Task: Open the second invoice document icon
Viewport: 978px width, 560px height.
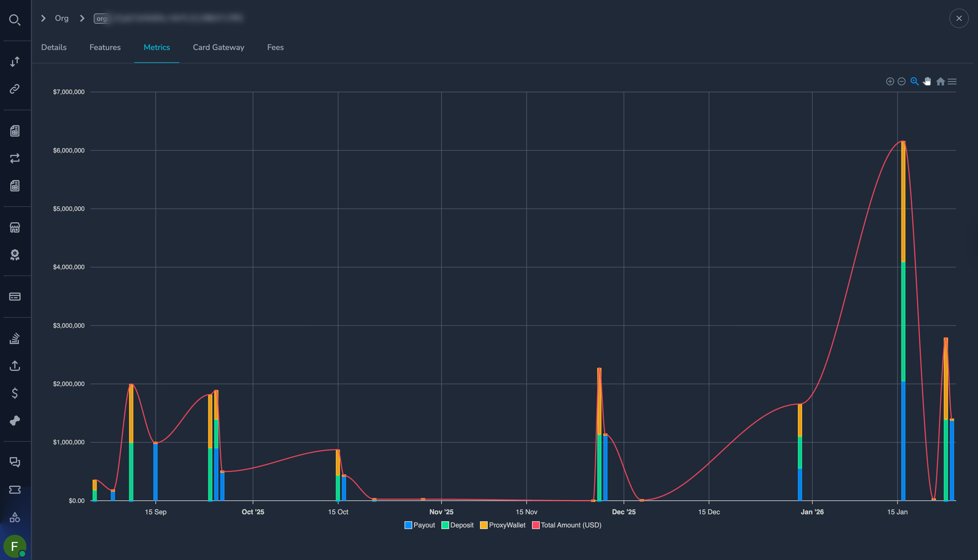Action: coord(15,186)
